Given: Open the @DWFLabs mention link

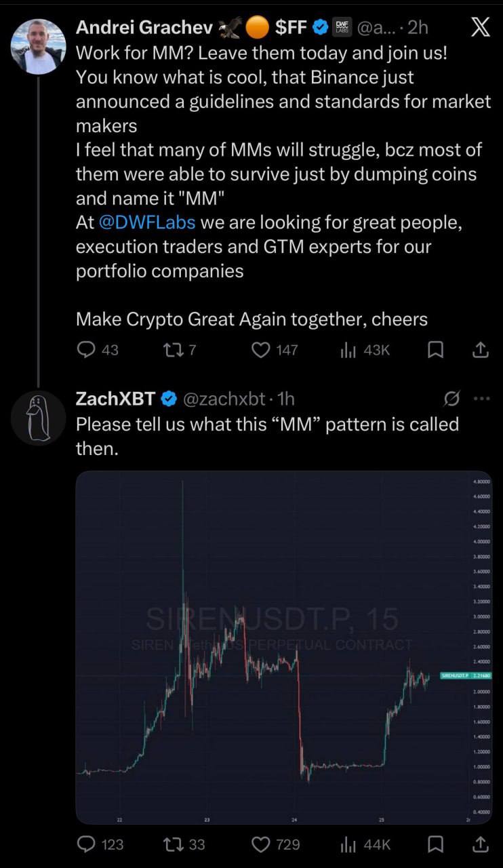Looking at the screenshot, I should 146,222.
